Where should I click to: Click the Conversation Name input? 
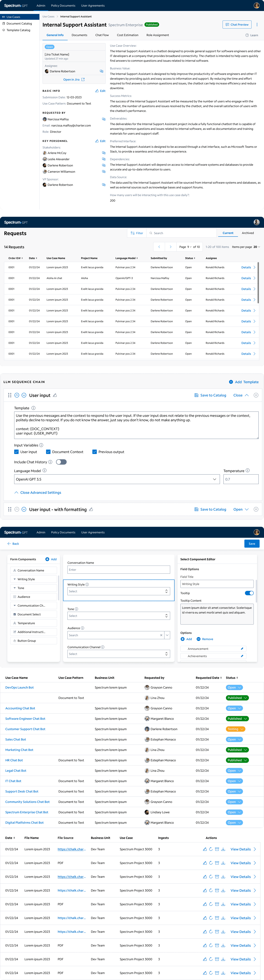point(119,570)
